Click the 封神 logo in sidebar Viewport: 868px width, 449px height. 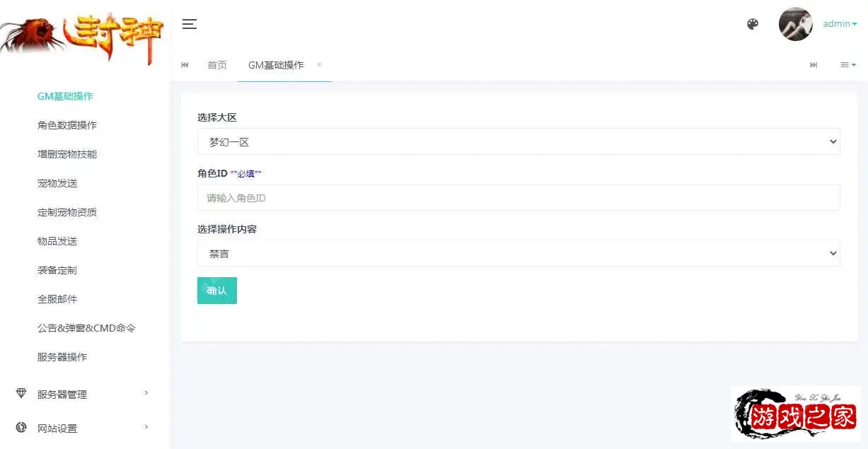click(83, 37)
